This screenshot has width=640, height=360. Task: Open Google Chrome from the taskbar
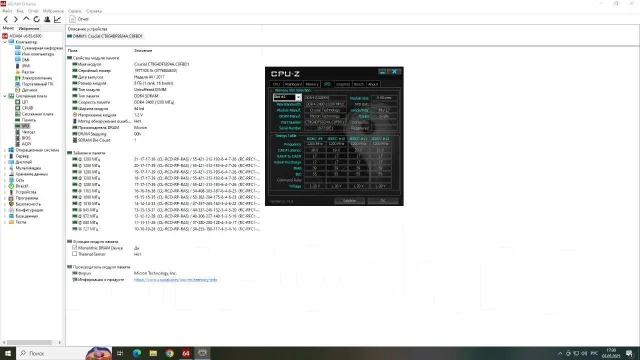coord(170,353)
